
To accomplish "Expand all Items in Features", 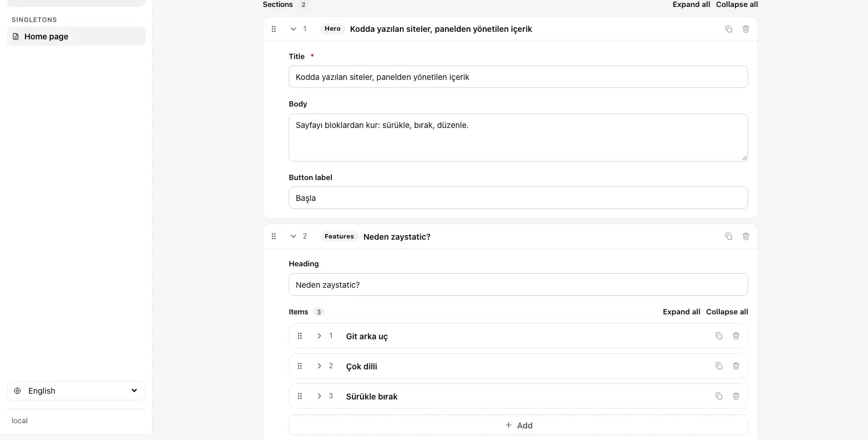I will pyautogui.click(x=681, y=311).
